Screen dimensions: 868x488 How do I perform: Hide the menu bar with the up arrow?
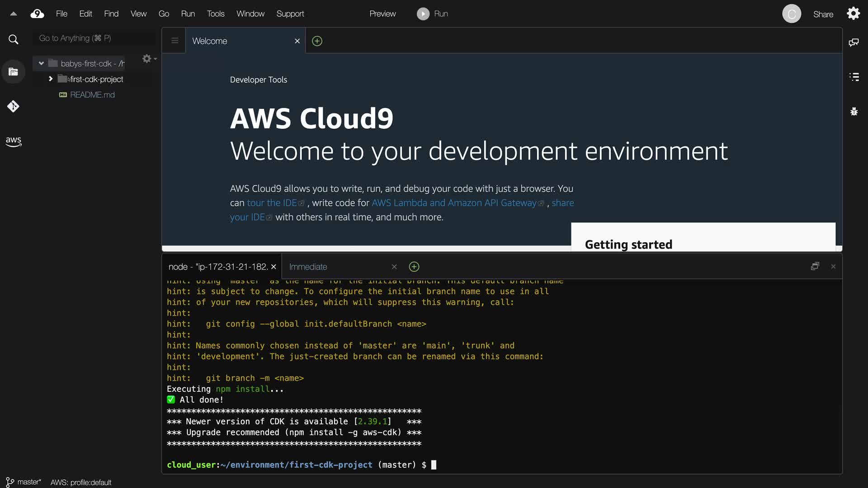(x=14, y=14)
